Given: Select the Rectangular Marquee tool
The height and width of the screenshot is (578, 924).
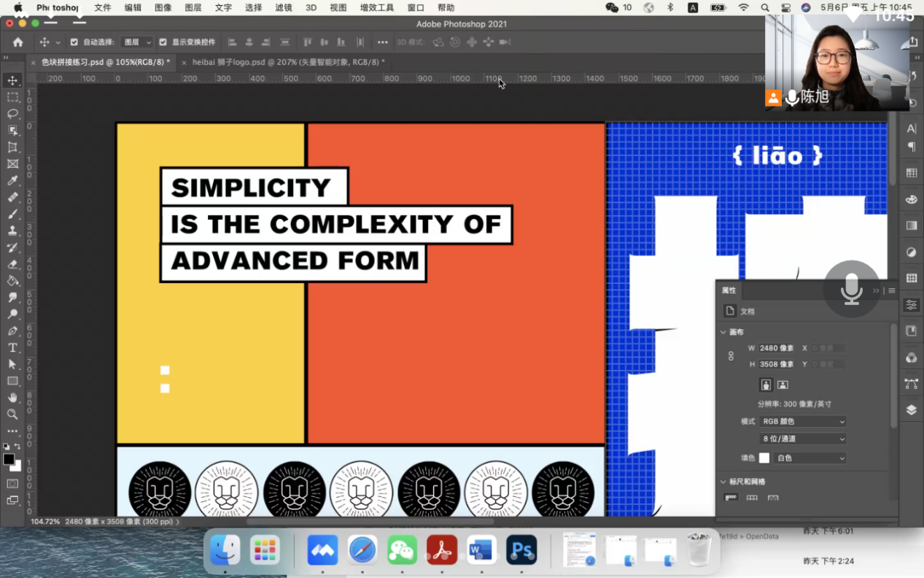Looking at the screenshot, I should point(12,97).
